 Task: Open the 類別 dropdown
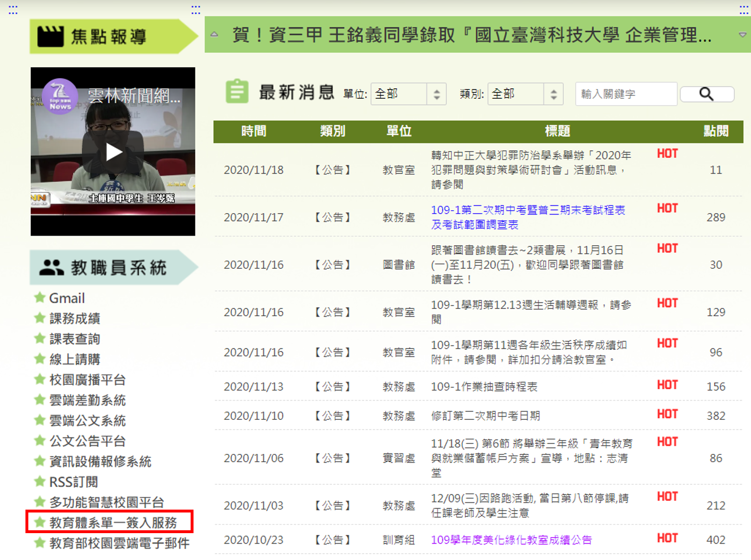(525, 94)
